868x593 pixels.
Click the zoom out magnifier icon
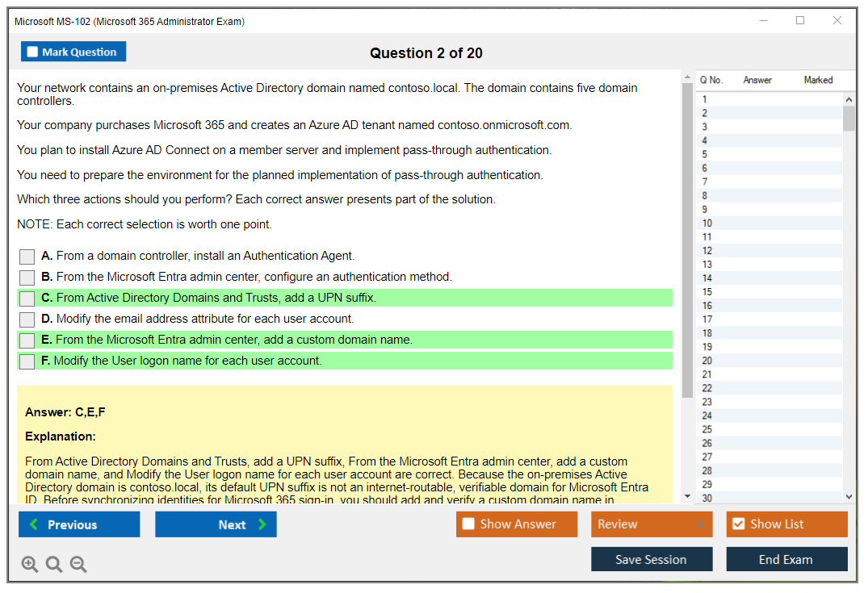coord(78,564)
